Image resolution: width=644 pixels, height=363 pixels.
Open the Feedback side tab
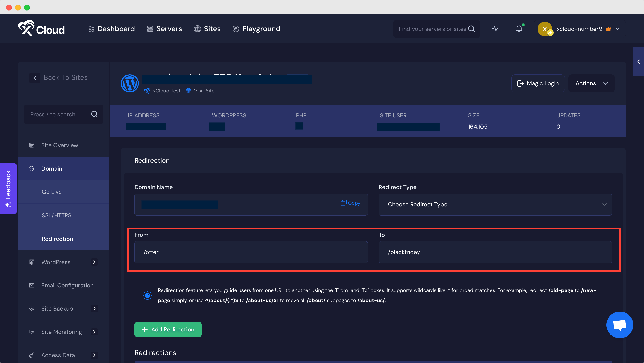tap(8, 189)
